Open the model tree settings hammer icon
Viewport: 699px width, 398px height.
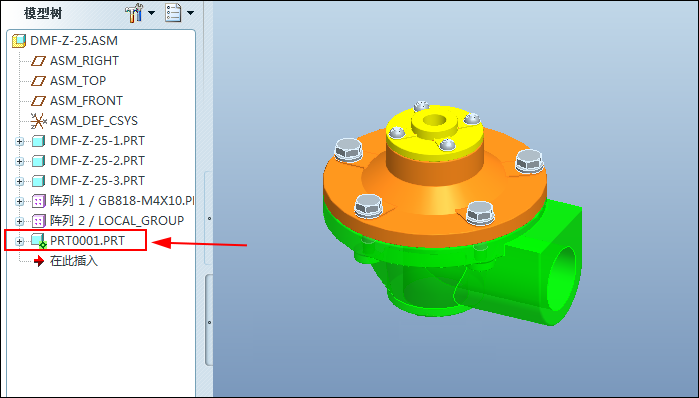[x=134, y=13]
